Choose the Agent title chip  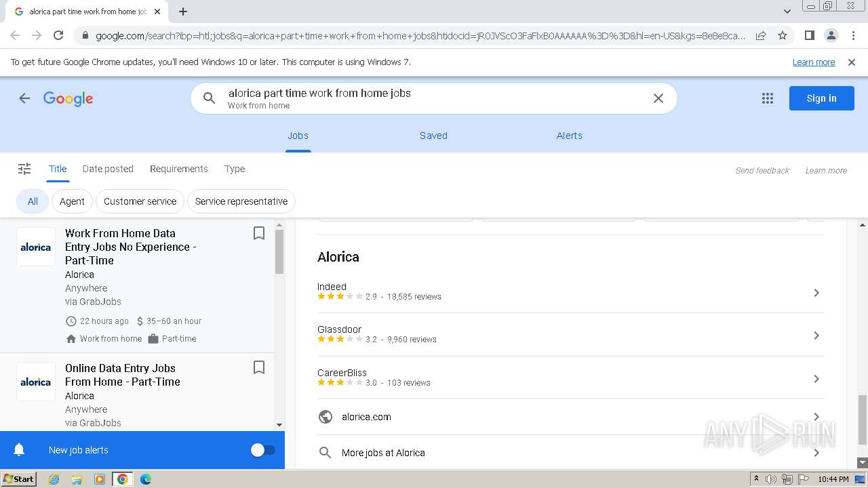[72, 201]
